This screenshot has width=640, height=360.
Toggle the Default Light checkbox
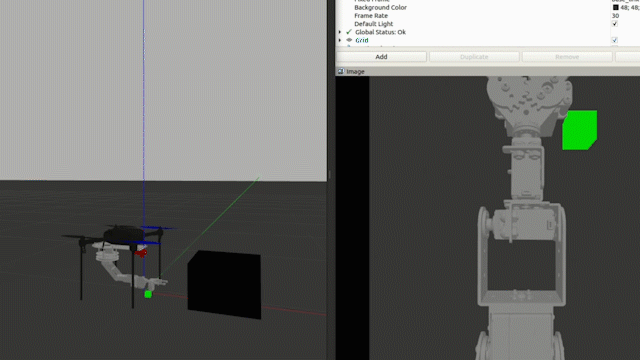point(615,24)
